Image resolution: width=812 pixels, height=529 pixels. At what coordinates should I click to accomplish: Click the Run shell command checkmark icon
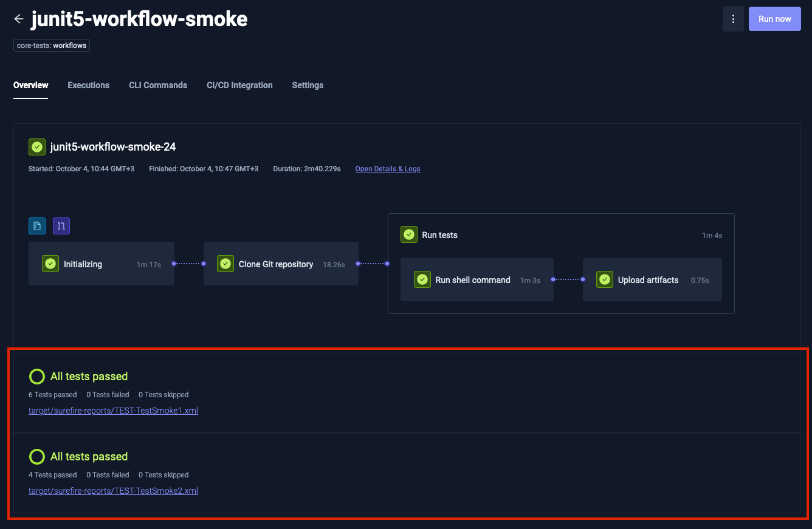click(422, 280)
